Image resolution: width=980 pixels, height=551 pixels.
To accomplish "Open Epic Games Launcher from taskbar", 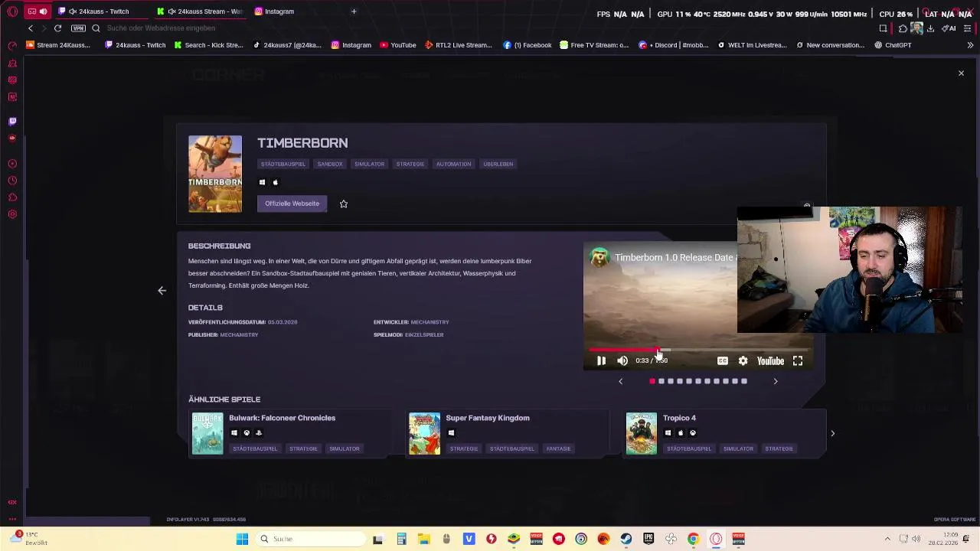I will click(648, 539).
